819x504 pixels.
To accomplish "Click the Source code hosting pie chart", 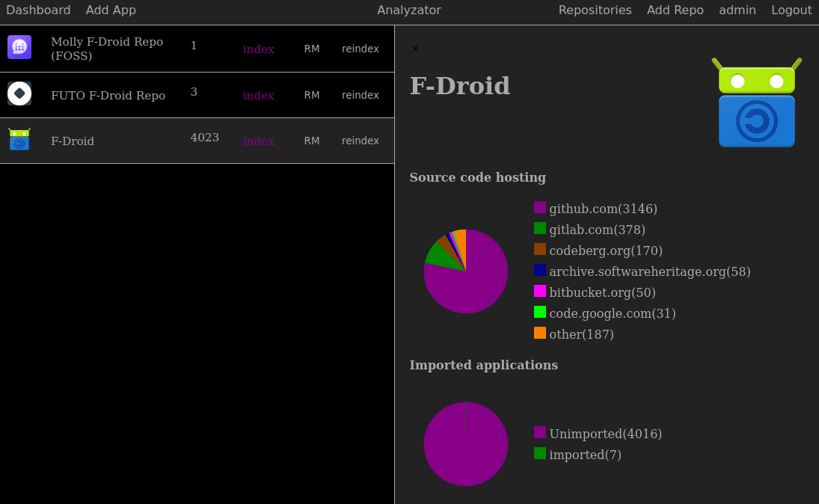I will click(465, 271).
